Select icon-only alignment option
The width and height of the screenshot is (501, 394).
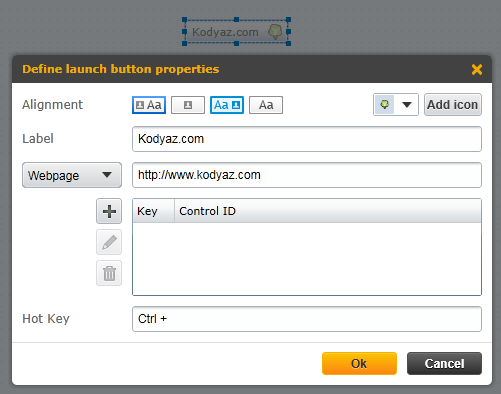click(x=188, y=105)
